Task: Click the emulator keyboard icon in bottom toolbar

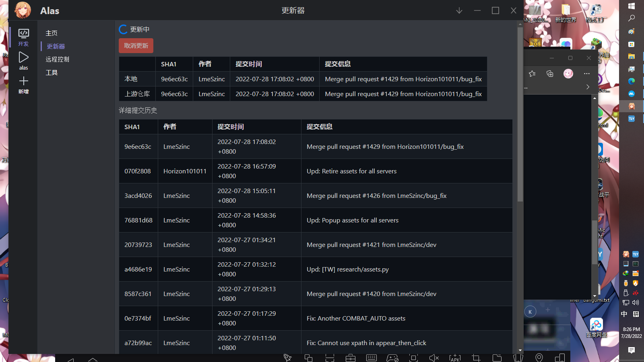Action: pos(372,358)
